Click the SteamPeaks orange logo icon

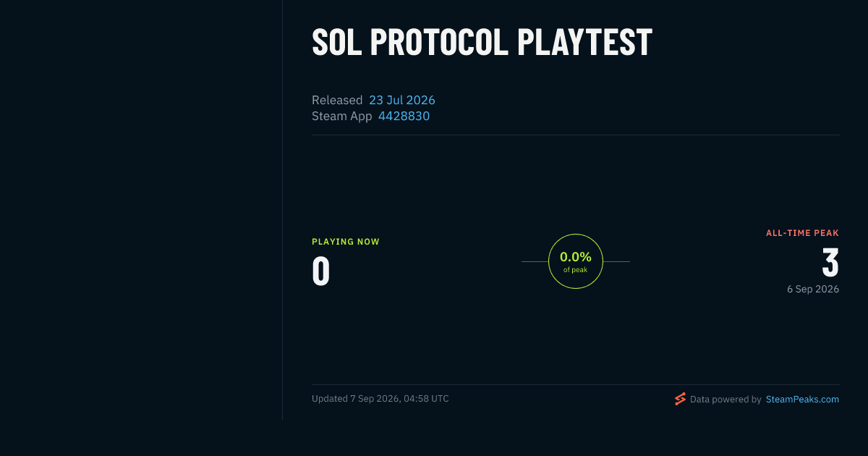point(680,399)
